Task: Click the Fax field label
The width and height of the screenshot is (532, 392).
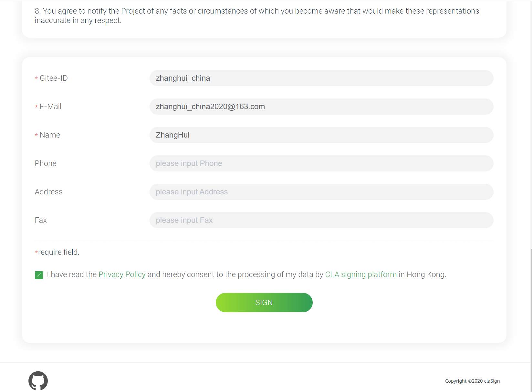Action: (x=41, y=220)
